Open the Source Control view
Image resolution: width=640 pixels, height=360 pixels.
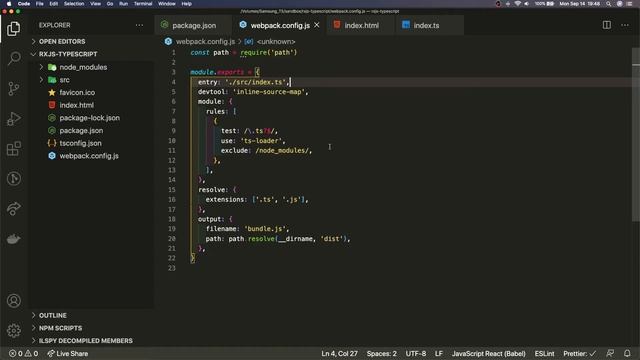13,89
